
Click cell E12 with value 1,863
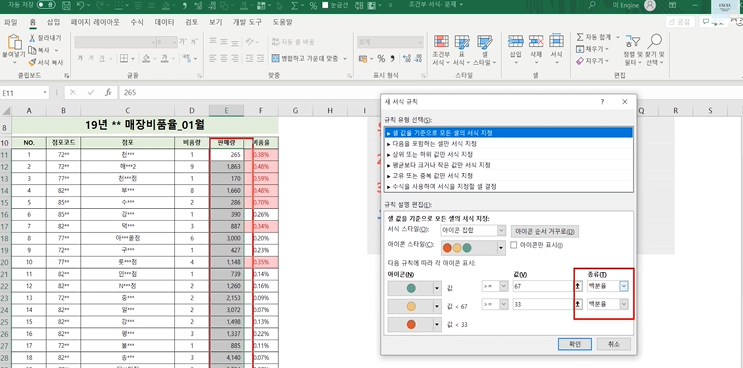coord(227,167)
